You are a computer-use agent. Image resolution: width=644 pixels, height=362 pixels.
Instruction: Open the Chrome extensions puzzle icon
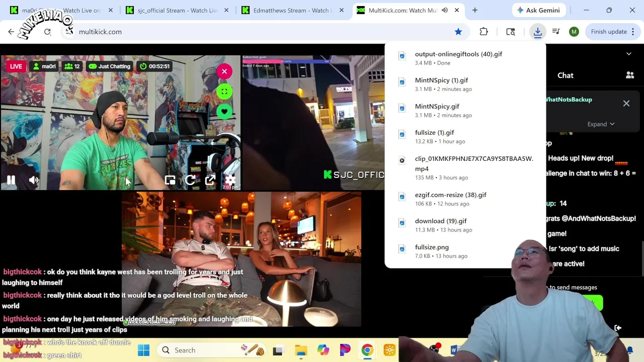tap(484, 32)
